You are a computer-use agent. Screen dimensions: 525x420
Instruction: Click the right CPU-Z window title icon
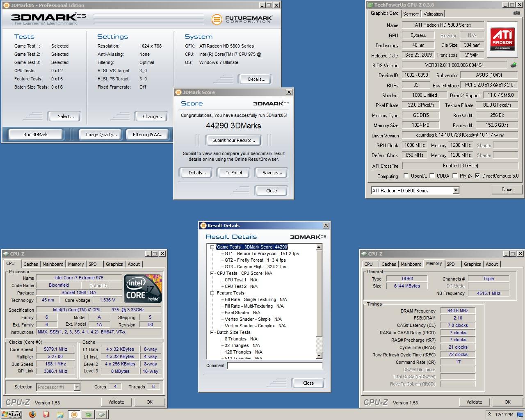tap(364, 254)
